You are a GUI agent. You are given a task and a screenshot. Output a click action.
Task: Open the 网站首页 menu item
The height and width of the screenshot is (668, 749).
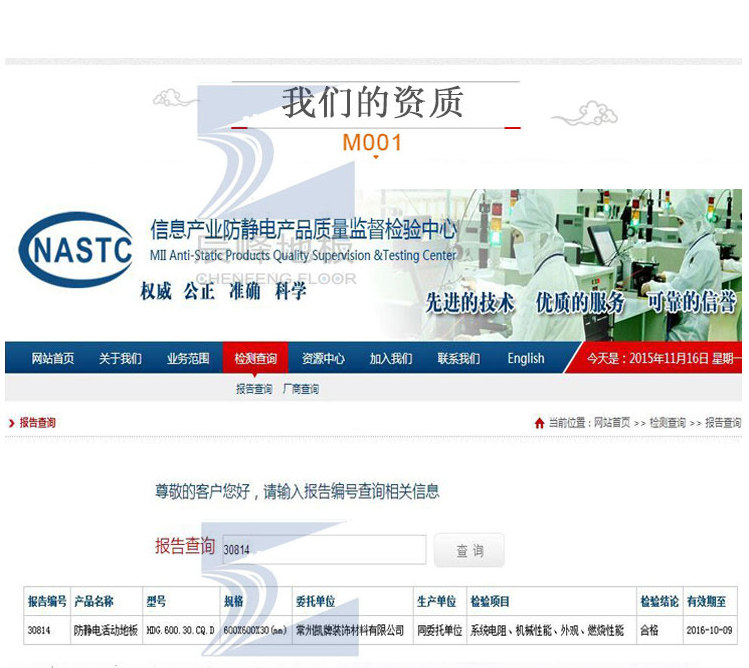click(x=53, y=358)
